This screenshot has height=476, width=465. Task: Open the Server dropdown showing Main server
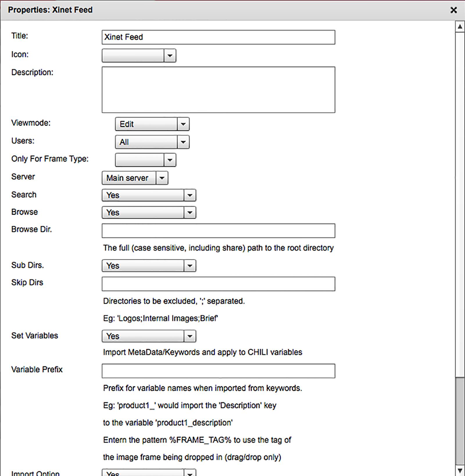135,178
